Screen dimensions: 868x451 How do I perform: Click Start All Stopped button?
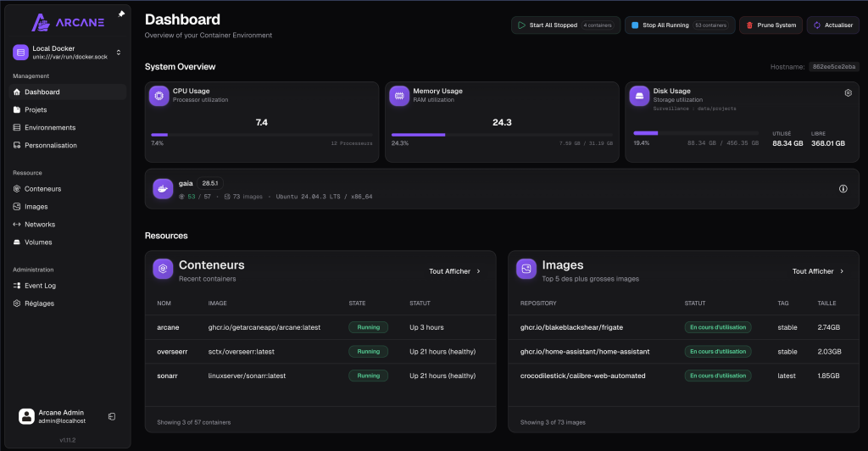coord(565,25)
